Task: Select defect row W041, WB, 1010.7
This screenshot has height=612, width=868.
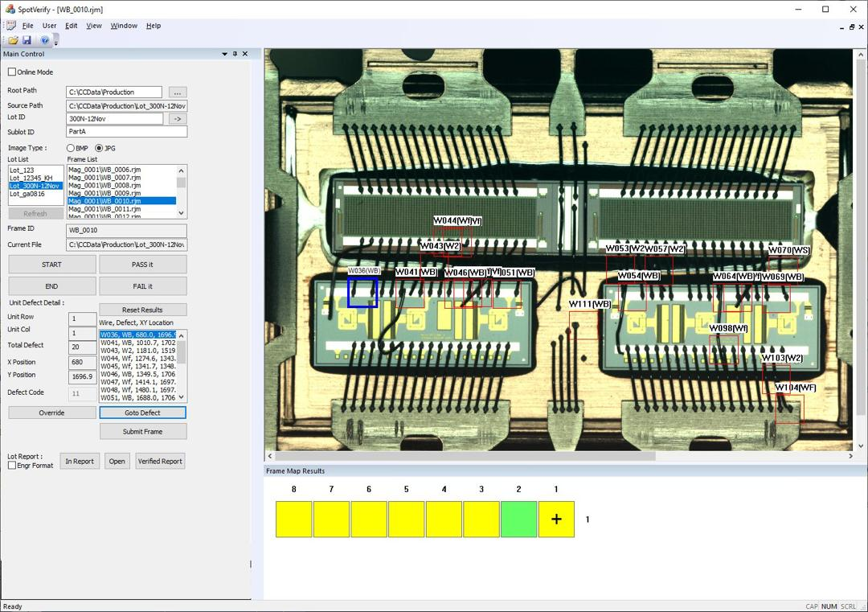Action: coord(138,343)
